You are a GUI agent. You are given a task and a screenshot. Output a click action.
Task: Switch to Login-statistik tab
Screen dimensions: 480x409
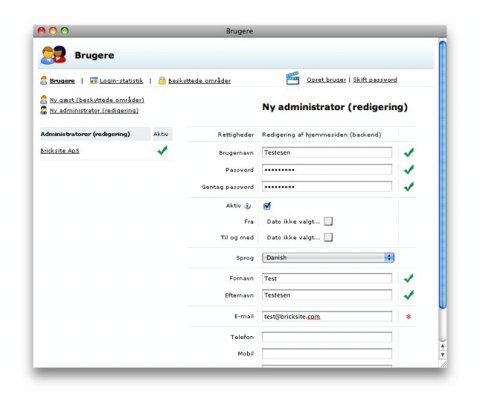[121, 81]
